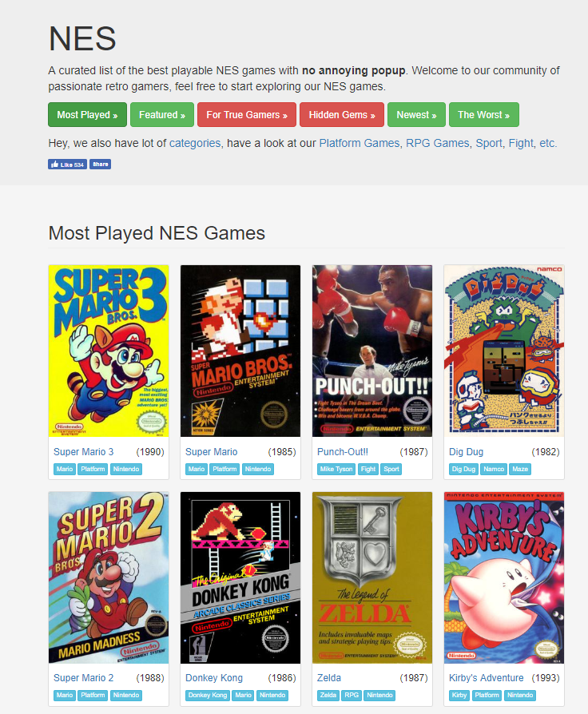Click the RPG tag under Zelda
This screenshot has height=714, width=588.
click(352, 696)
